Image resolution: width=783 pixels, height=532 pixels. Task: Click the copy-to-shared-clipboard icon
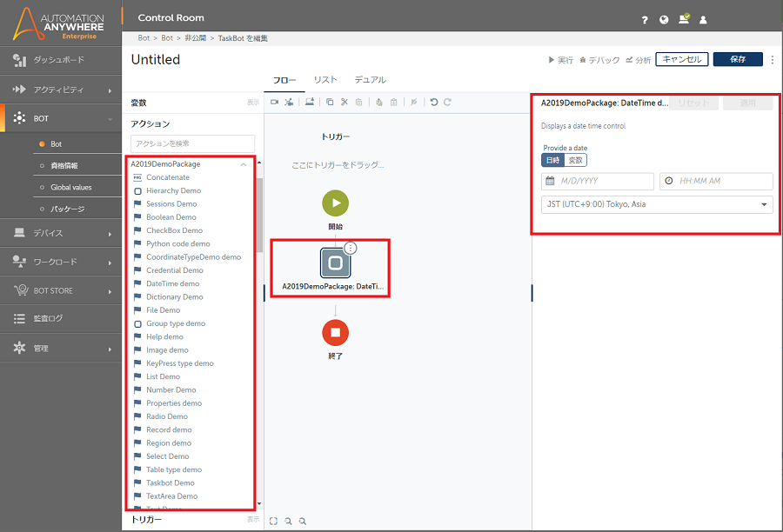379,102
